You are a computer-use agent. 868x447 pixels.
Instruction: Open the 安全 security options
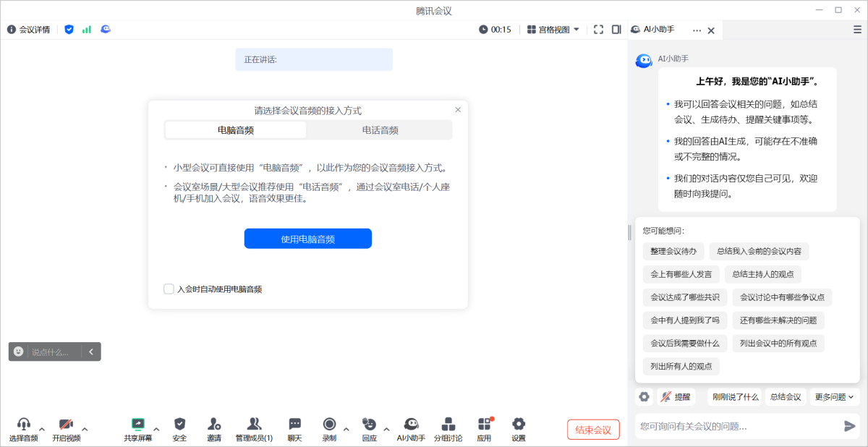179,428
